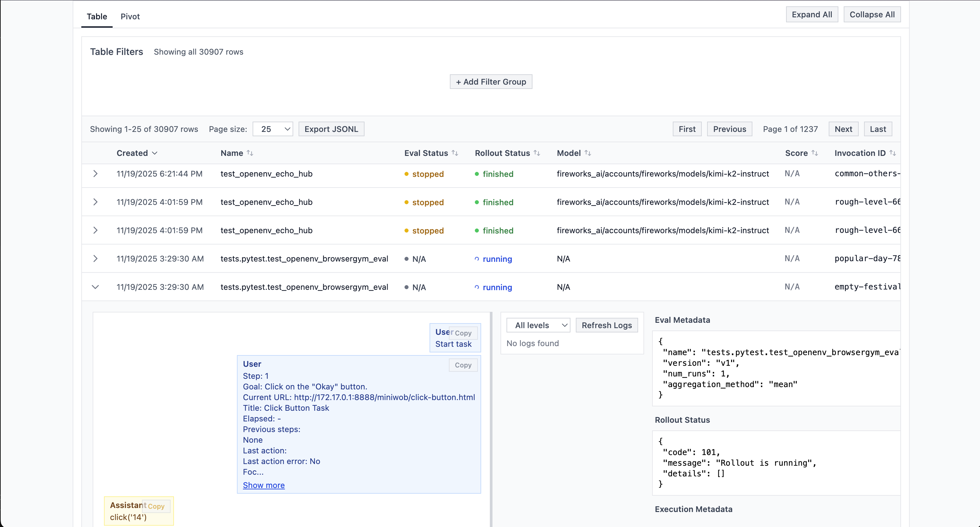Collapse the expanded browsergym_eval row
This screenshot has width=980, height=527.
[x=95, y=287]
